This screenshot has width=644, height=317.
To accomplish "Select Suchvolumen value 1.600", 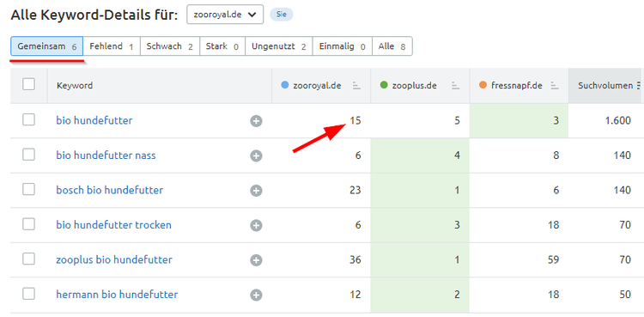I will [x=617, y=121].
